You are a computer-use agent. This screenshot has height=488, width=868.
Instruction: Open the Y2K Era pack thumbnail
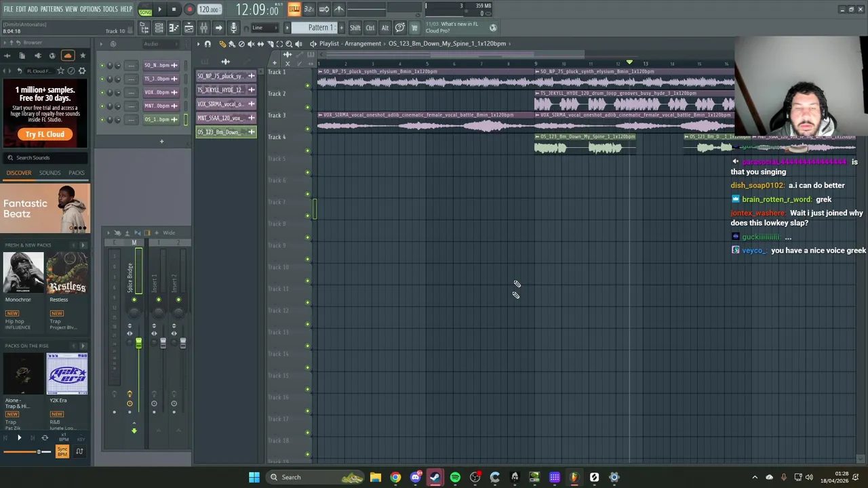67,373
